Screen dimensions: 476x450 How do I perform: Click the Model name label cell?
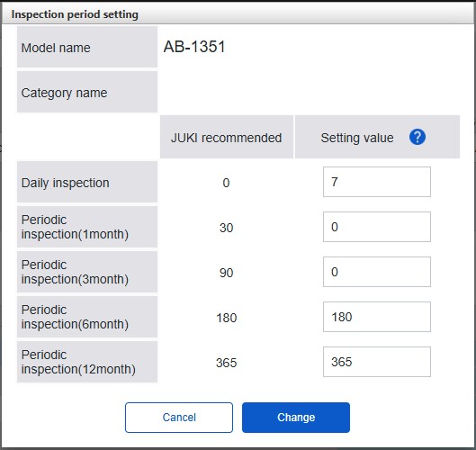[x=87, y=47]
